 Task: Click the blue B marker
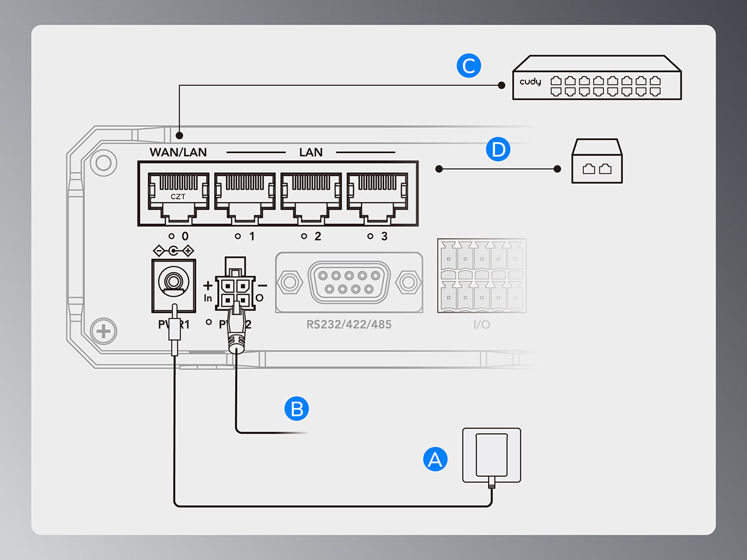297,408
